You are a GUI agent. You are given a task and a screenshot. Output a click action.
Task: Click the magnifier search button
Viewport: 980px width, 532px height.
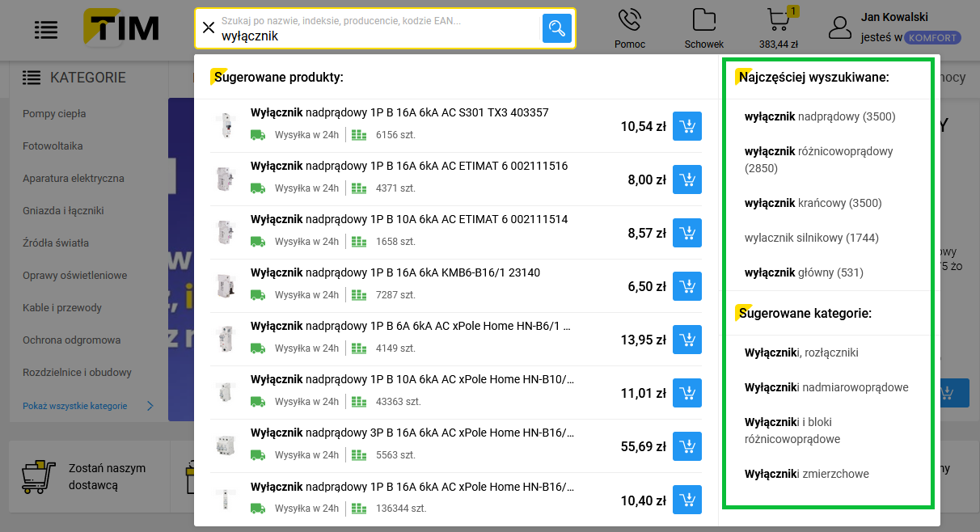coord(556,28)
